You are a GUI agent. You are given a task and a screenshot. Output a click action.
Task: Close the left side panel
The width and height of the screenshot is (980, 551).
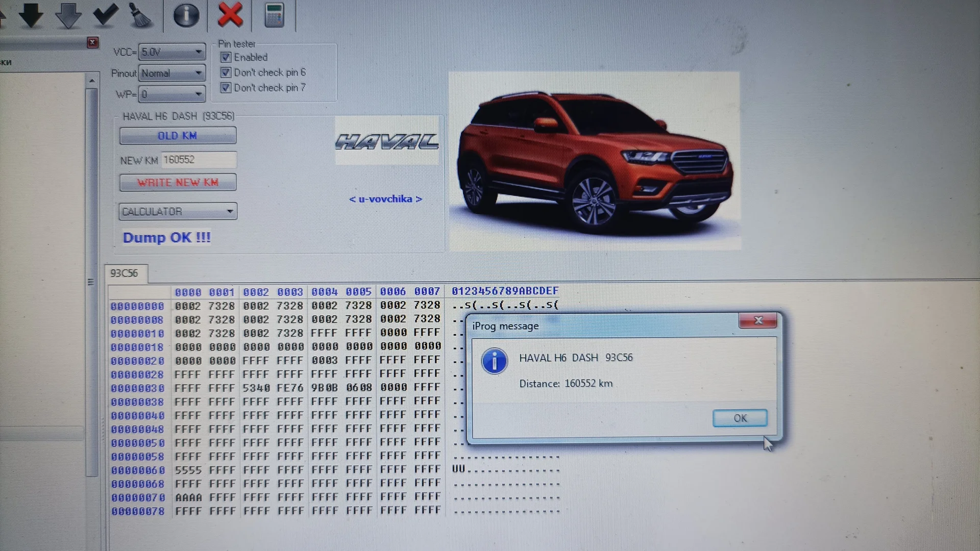point(92,42)
